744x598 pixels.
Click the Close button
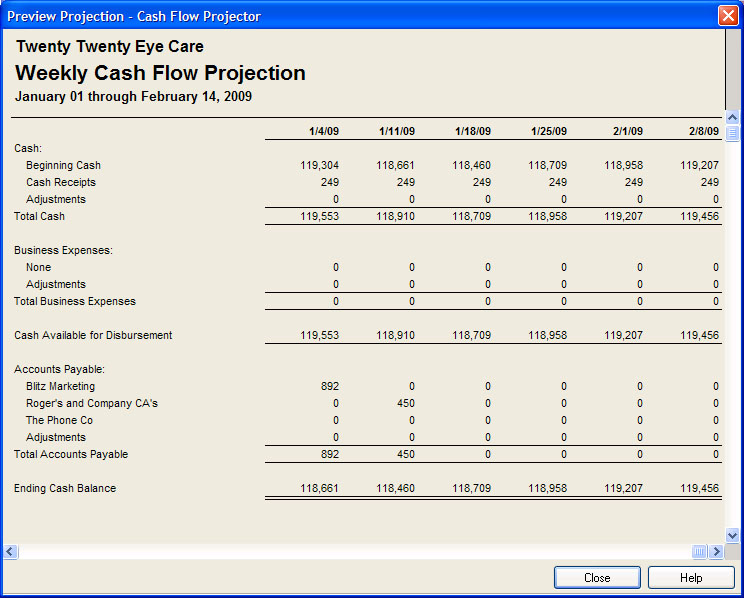(597, 578)
